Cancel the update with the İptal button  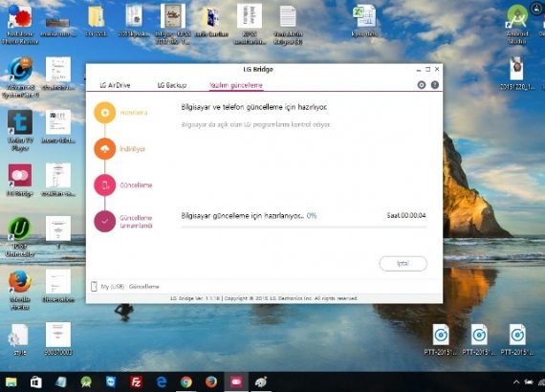coord(403,264)
